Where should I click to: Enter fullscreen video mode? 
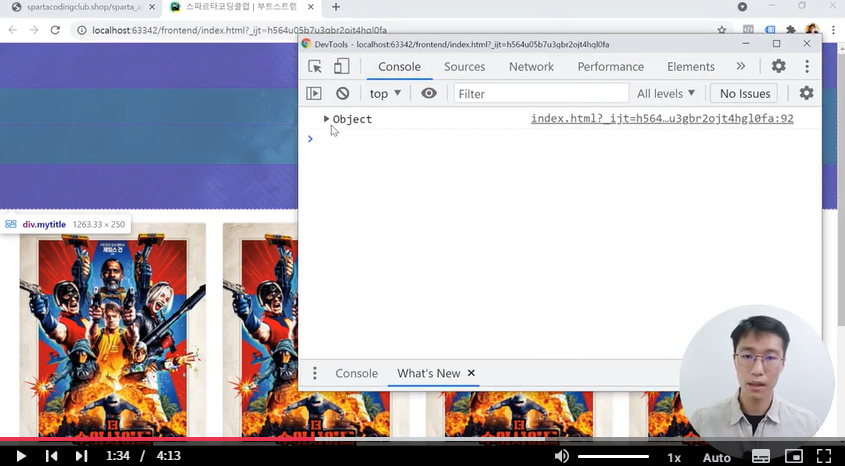824,456
